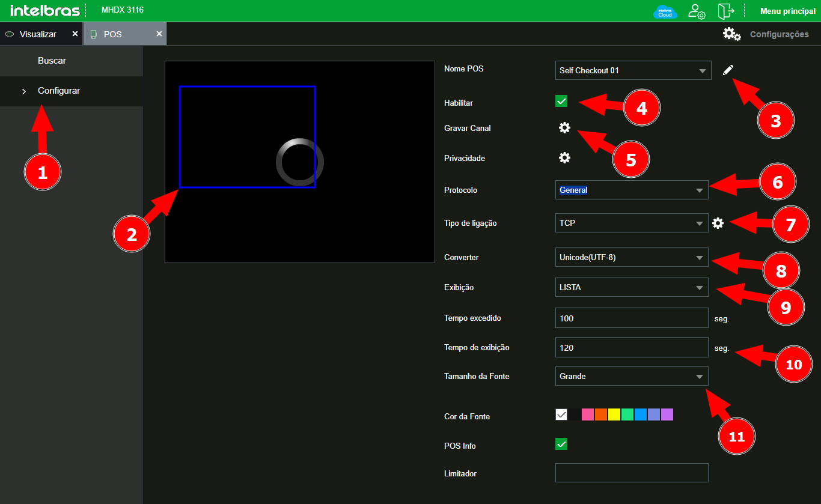Click the Cor da Fonte label
The height and width of the screenshot is (504, 821).
pos(467,416)
